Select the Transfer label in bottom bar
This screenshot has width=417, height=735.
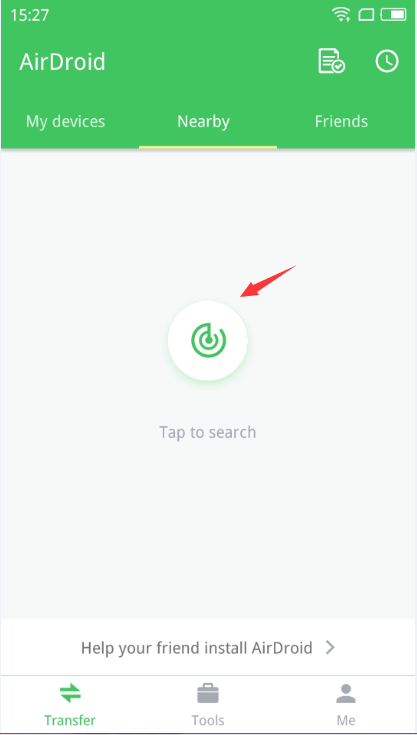pos(70,720)
